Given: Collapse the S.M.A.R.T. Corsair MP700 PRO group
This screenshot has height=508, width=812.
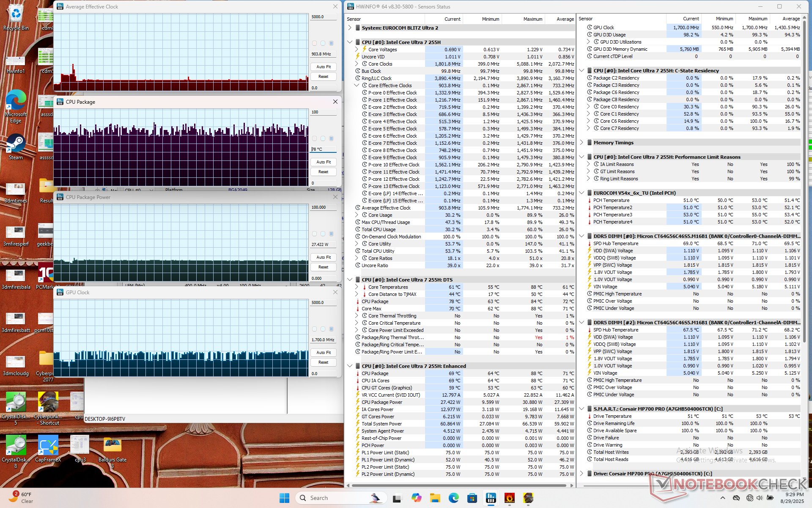Looking at the screenshot, I should point(582,409).
